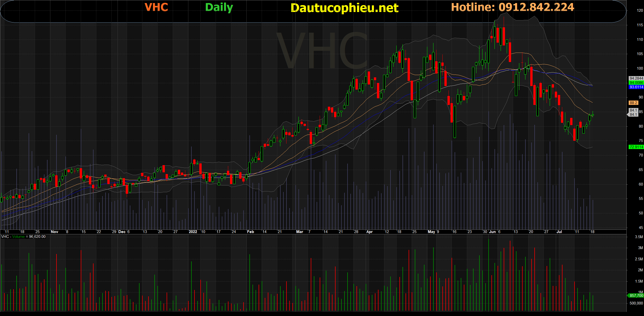Click the orange 88.2 price tag
644x316 pixels.
tap(633, 103)
